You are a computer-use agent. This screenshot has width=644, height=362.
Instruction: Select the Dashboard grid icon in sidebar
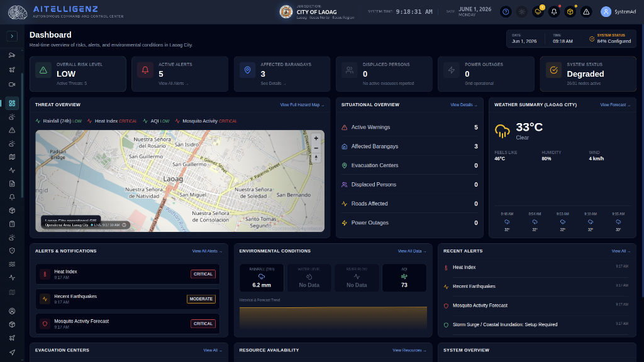coord(12,104)
